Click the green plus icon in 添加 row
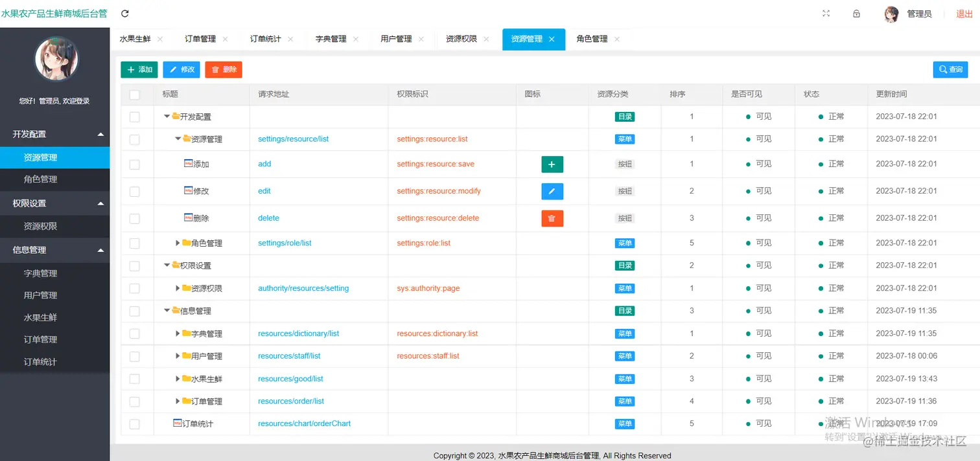Image resolution: width=980 pixels, height=461 pixels. click(x=552, y=164)
